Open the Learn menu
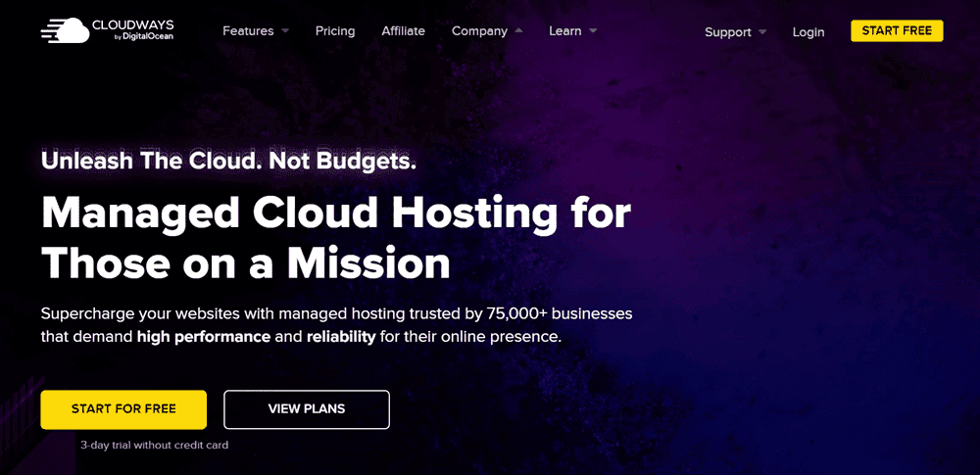980x475 pixels. (x=565, y=30)
